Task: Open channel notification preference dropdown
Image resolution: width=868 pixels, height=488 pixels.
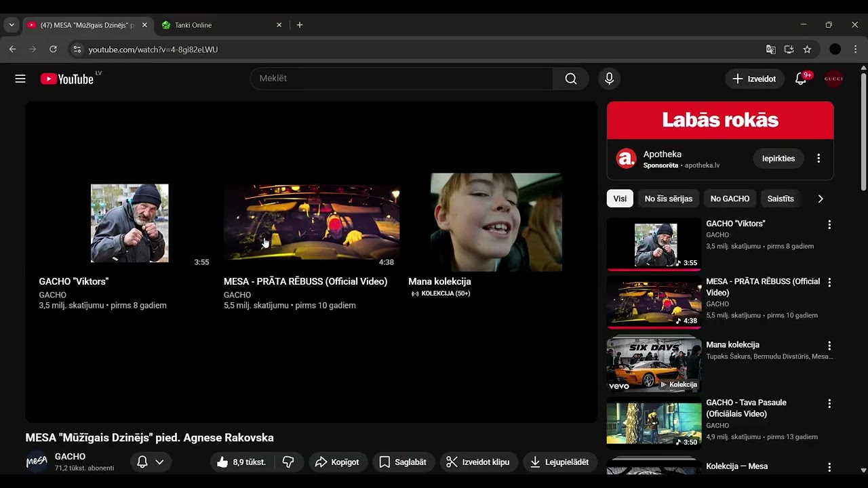Action: tap(151, 462)
